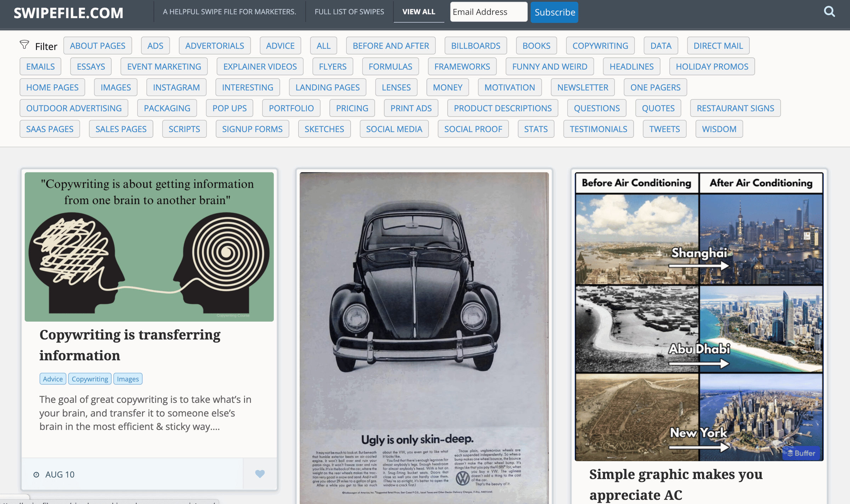Select Holiday Promos filter
850x504 pixels.
712,67
